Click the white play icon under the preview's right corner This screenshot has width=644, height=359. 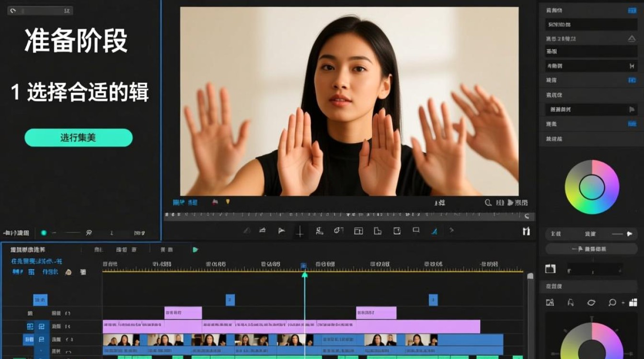510,202
